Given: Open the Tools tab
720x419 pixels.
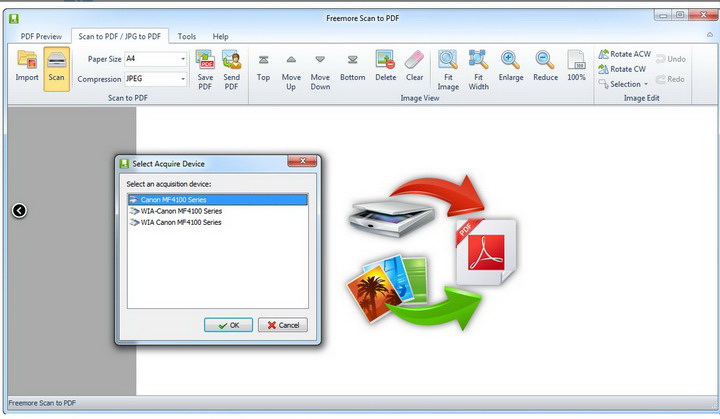Looking at the screenshot, I should click(x=187, y=36).
